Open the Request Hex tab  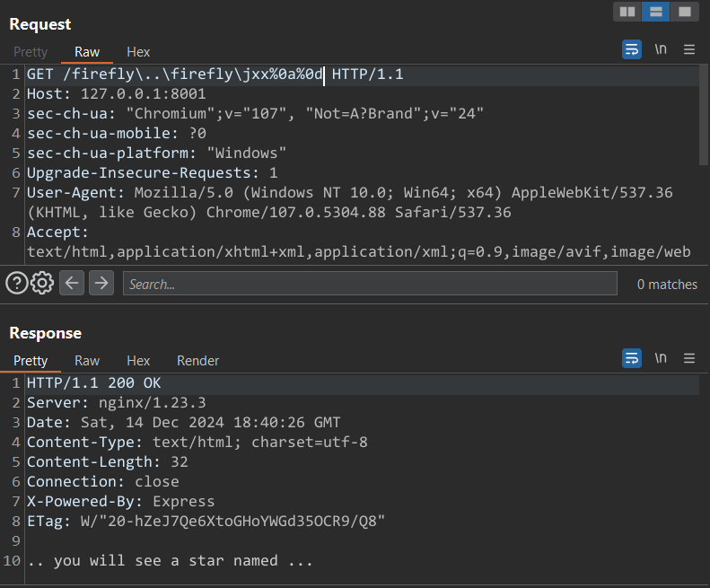(x=138, y=52)
